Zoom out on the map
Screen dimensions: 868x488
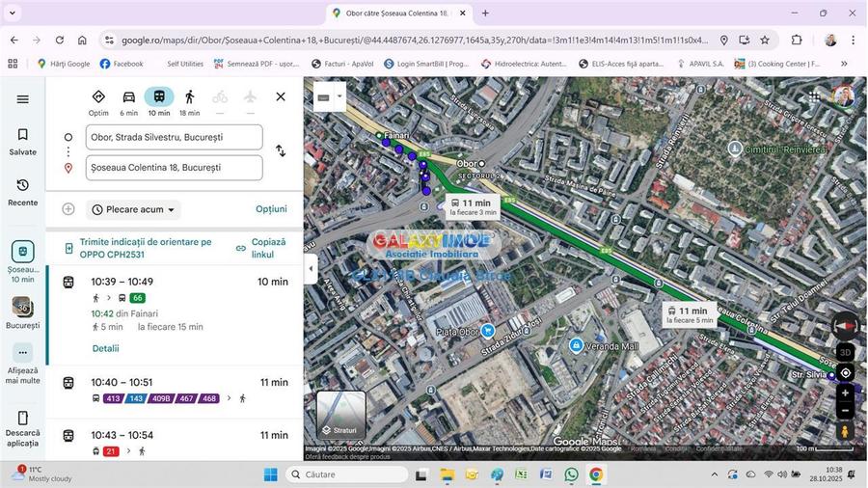pos(845,411)
